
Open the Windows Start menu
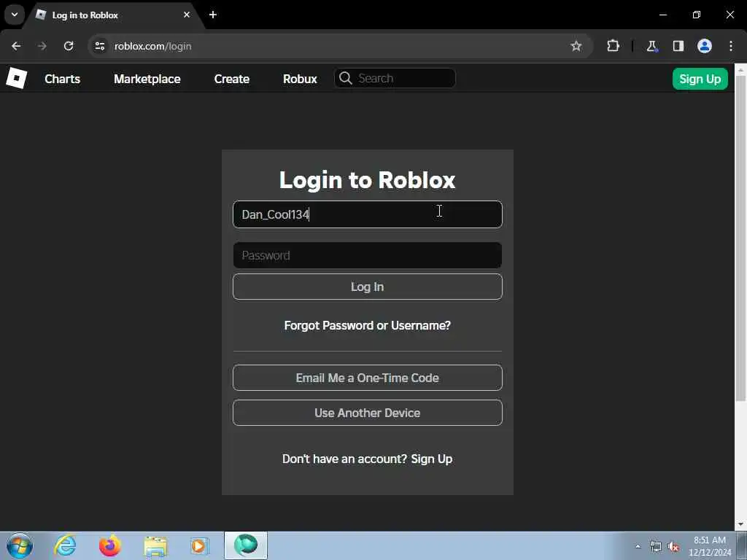pyautogui.click(x=20, y=545)
